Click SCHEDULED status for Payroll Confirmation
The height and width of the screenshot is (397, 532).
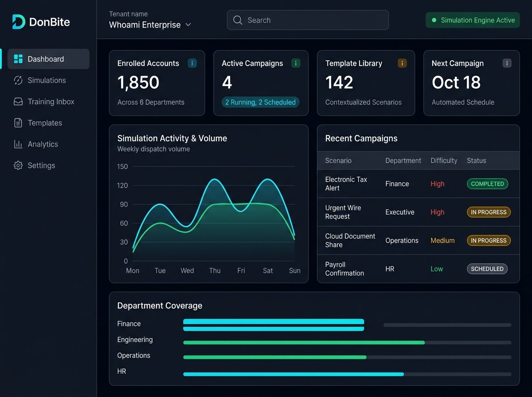pyautogui.click(x=487, y=269)
